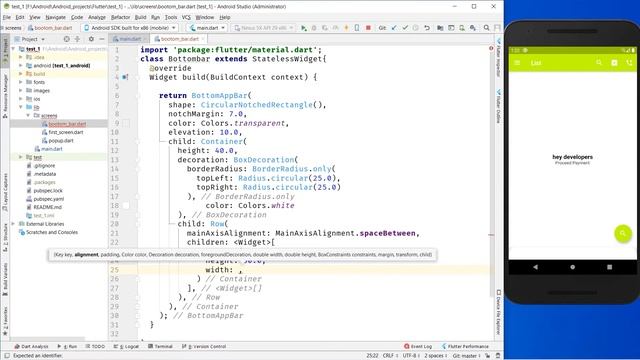Tap the search icon in the emulator app bar
640x360 pixels.
pos(599,63)
